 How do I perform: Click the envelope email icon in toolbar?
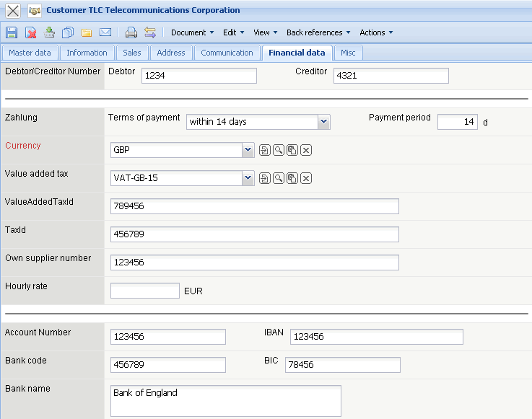coord(105,32)
